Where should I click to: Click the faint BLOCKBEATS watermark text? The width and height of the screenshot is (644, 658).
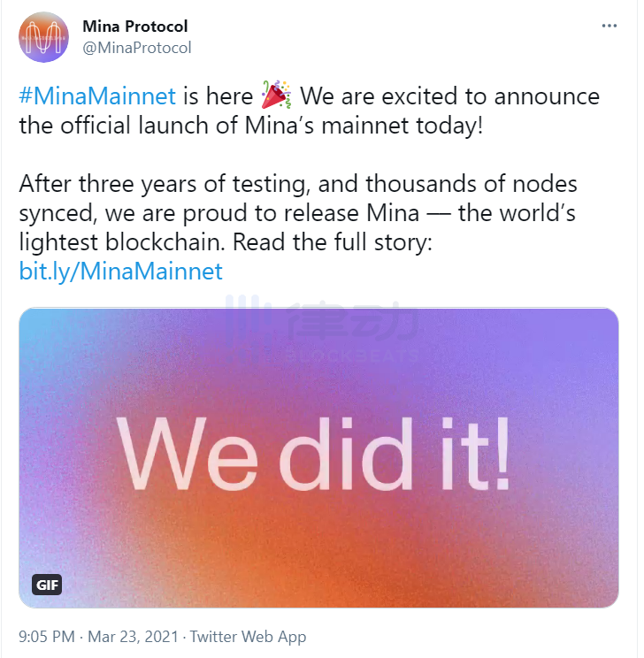point(352,356)
